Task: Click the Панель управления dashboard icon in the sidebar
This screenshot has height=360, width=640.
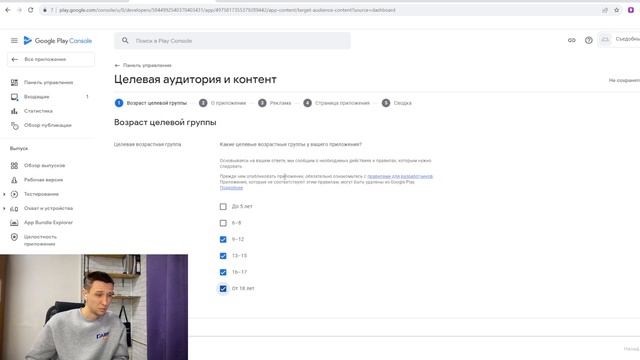Action: click(x=14, y=82)
